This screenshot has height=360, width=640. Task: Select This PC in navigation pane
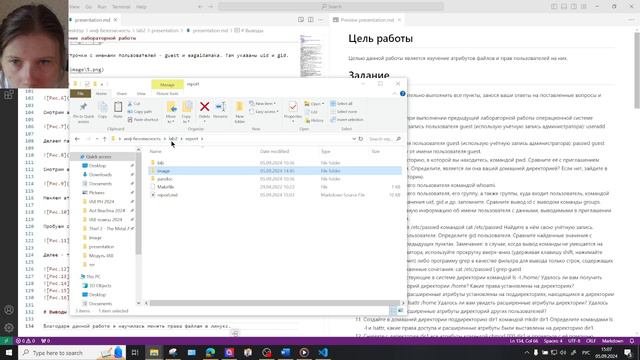pyautogui.click(x=93, y=277)
